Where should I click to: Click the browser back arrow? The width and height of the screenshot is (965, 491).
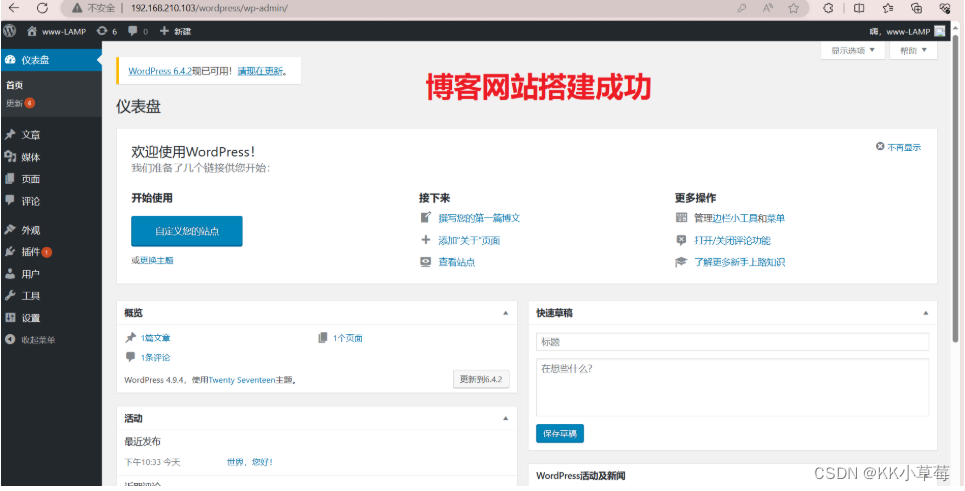click(13, 8)
